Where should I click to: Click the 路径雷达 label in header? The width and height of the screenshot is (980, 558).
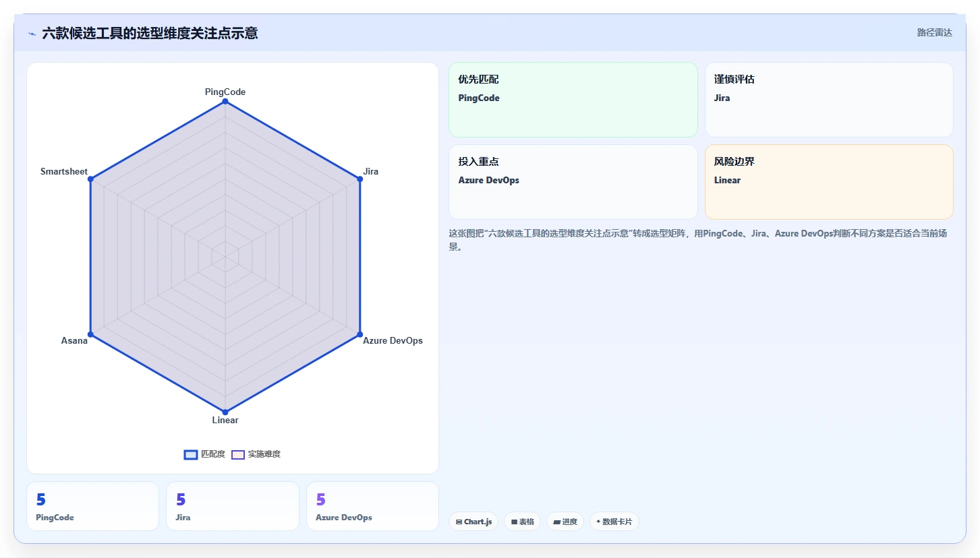tap(934, 32)
